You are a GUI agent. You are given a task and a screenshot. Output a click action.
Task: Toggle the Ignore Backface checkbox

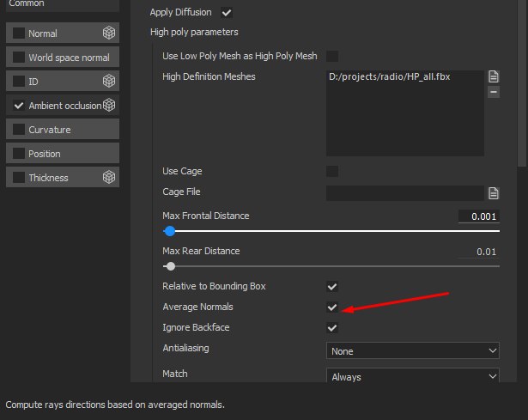click(x=332, y=328)
